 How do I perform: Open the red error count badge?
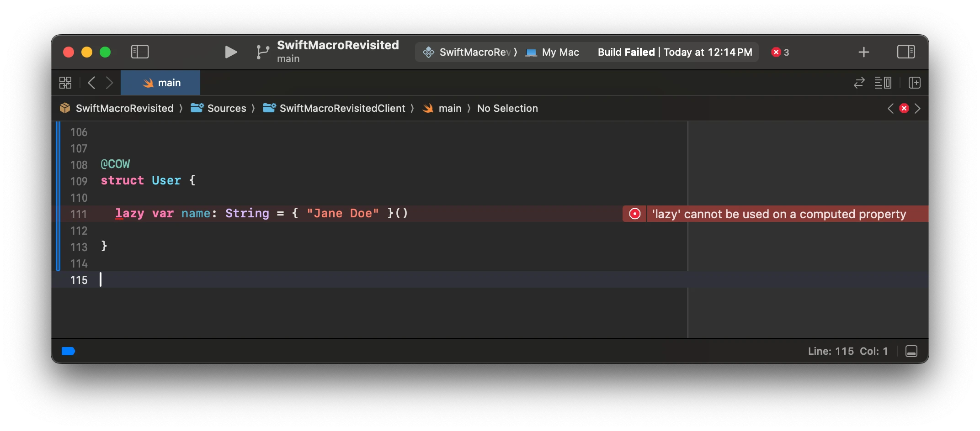click(x=780, y=52)
